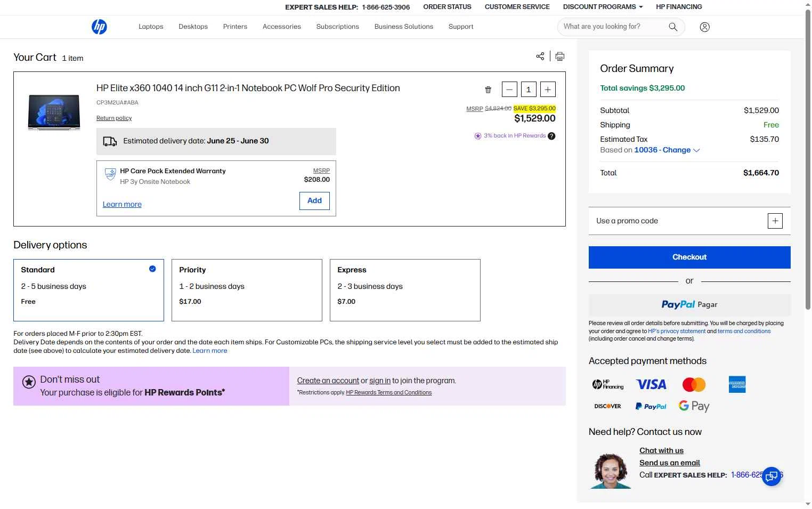Open the Accessories menu
The width and height of the screenshot is (812, 509).
[x=282, y=27]
